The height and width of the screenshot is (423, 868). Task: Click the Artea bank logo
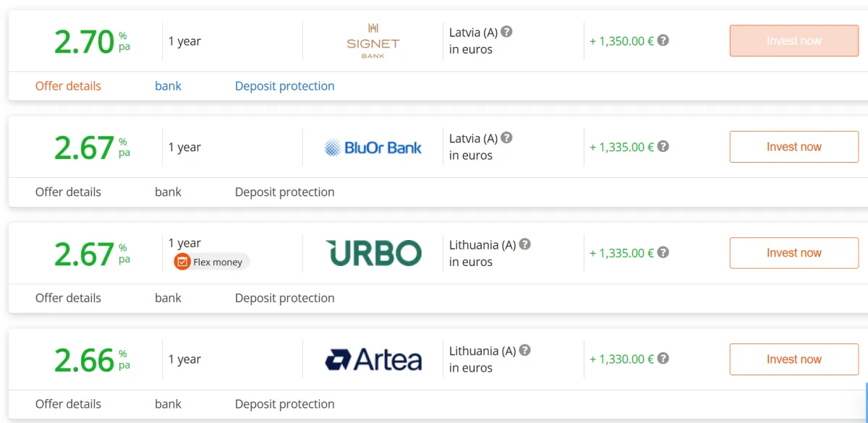click(x=373, y=359)
